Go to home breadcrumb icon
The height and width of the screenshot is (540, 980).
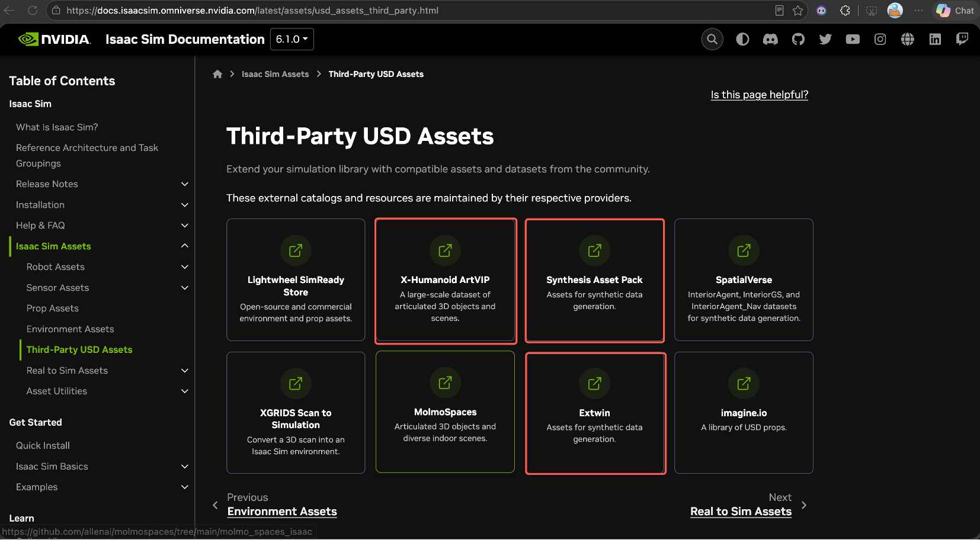coord(217,74)
